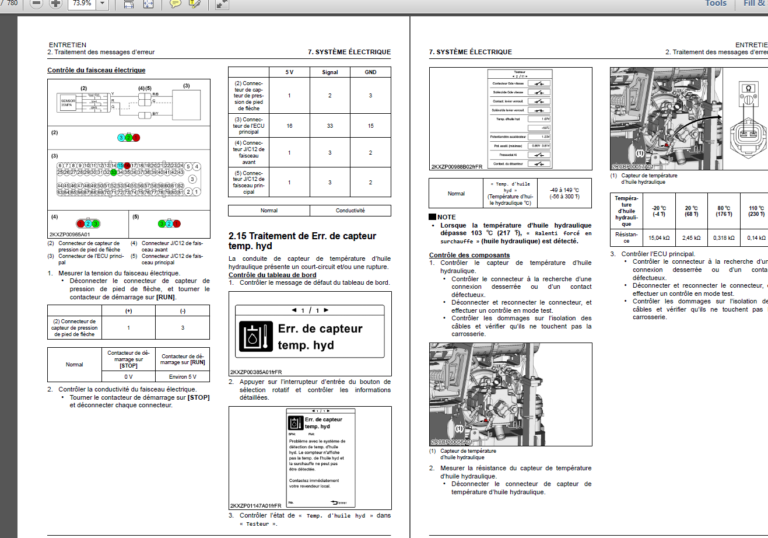
Task: Click underlined 'Contrôle du faisceau électrique' heading
Action: point(96,70)
